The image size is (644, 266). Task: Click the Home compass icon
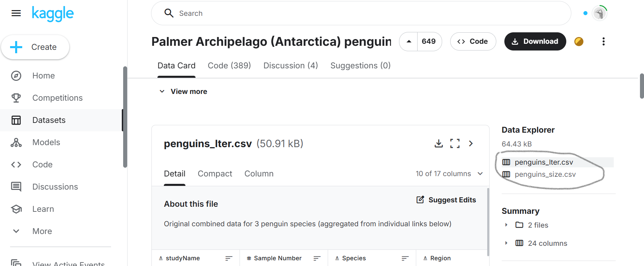(x=16, y=76)
